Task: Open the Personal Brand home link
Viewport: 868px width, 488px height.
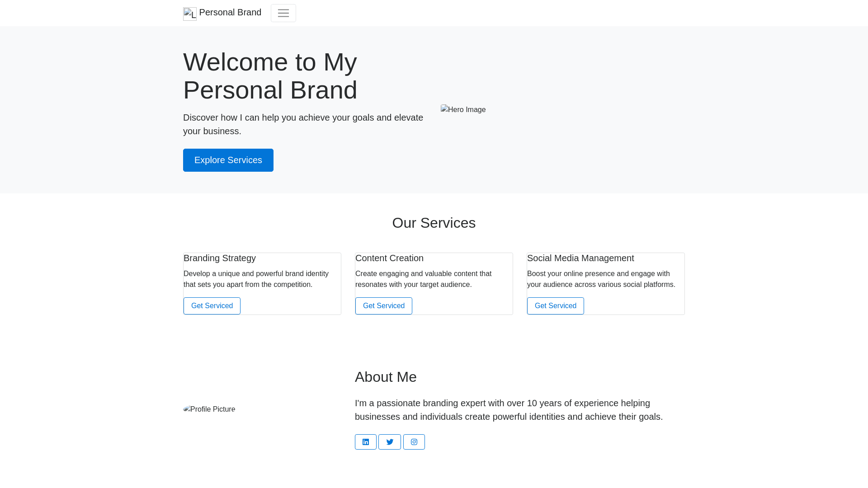Action: tap(230, 13)
